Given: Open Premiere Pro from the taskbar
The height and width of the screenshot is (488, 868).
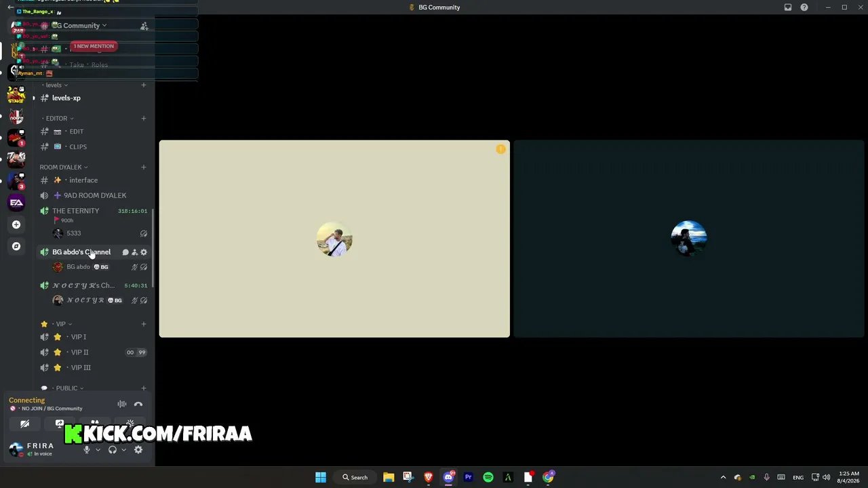Looking at the screenshot, I should pyautogui.click(x=468, y=477).
